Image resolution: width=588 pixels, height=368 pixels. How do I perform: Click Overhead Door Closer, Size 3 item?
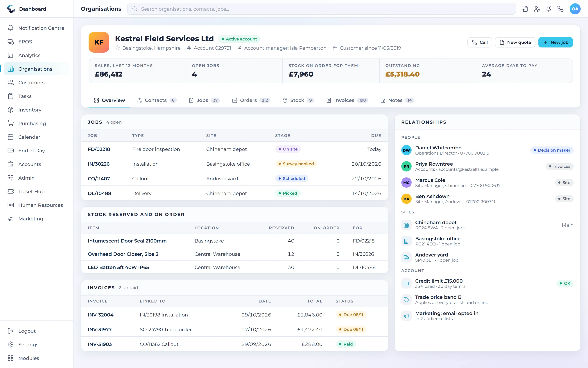pos(123,254)
